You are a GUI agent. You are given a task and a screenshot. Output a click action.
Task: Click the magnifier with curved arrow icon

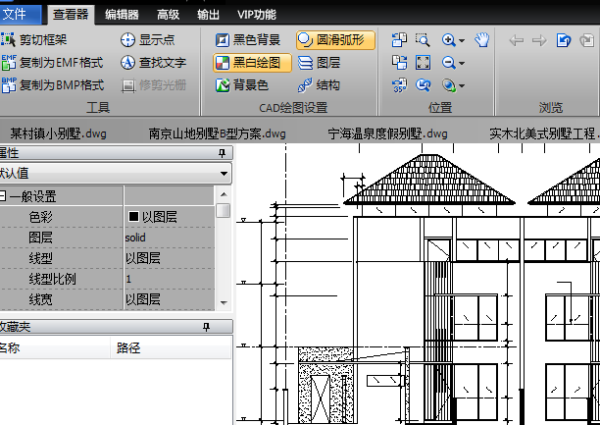[x=423, y=85]
